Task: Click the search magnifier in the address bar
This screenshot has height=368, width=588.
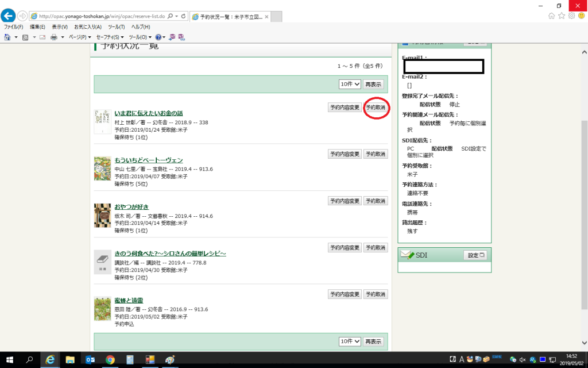Action: click(170, 16)
